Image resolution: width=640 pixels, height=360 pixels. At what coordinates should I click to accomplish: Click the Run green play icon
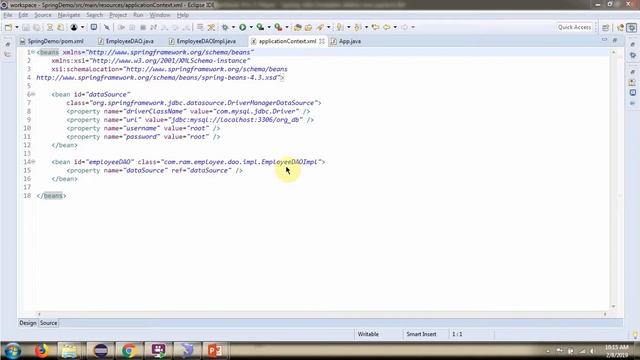pyautogui.click(x=242, y=27)
